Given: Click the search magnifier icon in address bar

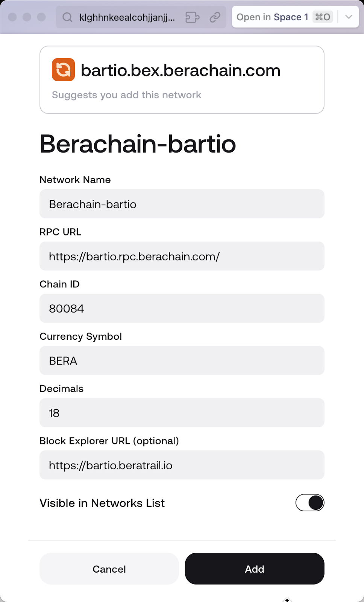Looking at the screenshot, I should tap(67, 17).
